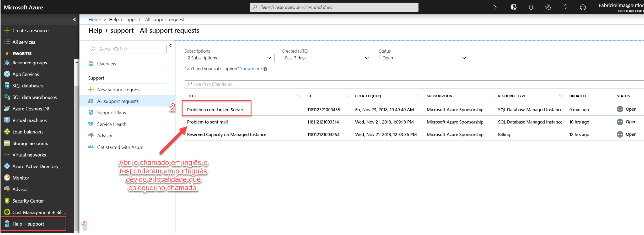Click the Show more subscription link

(251, 69)
